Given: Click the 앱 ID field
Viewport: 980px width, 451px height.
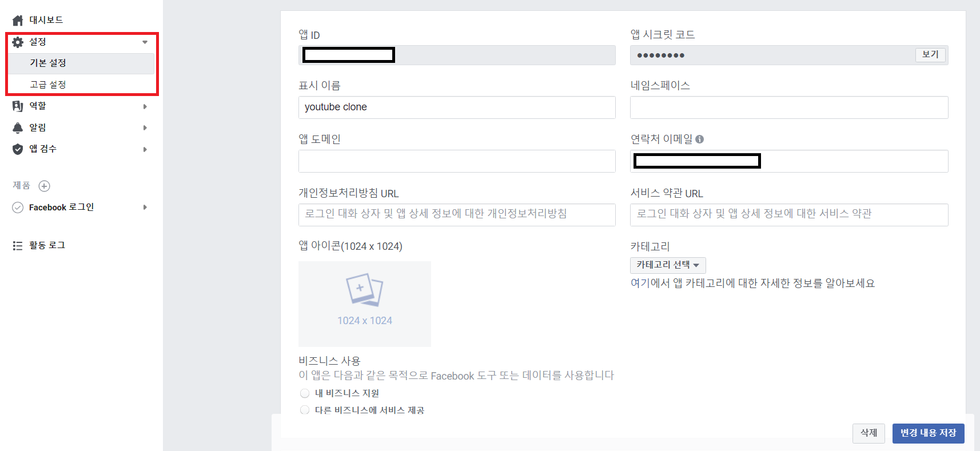Looking at the screenshot, I should 457,55.
